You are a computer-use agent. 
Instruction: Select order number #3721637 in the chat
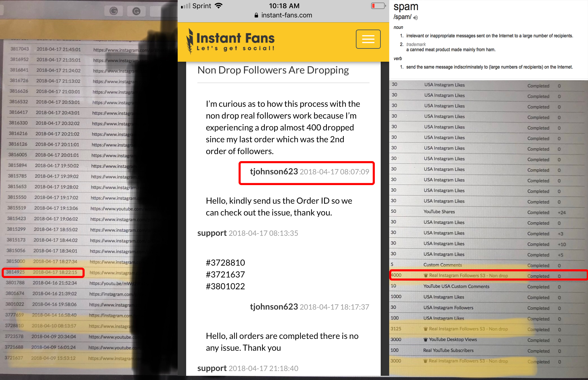[225, 274]
